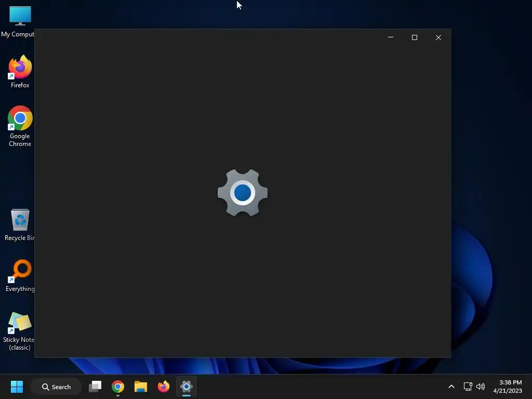This screenshot has width=532, height=399.
Task: Open File Explorer from the taskbar
Action: point(140,387)
